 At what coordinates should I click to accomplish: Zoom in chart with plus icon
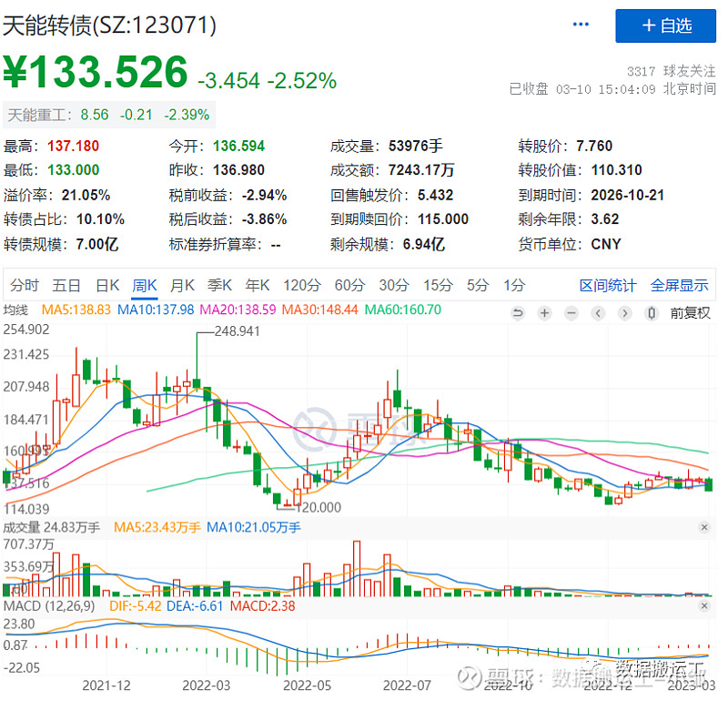pyautogui.click(x=544, y=313)
